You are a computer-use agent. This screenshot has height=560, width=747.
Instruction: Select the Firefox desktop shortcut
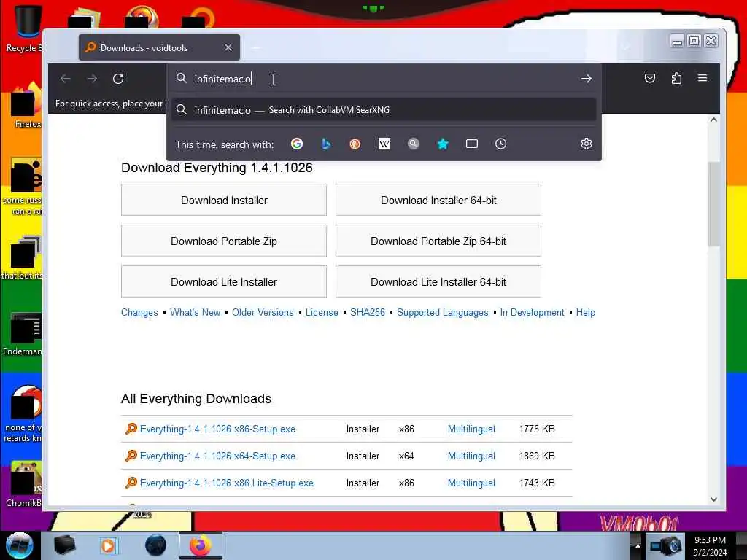25,106
